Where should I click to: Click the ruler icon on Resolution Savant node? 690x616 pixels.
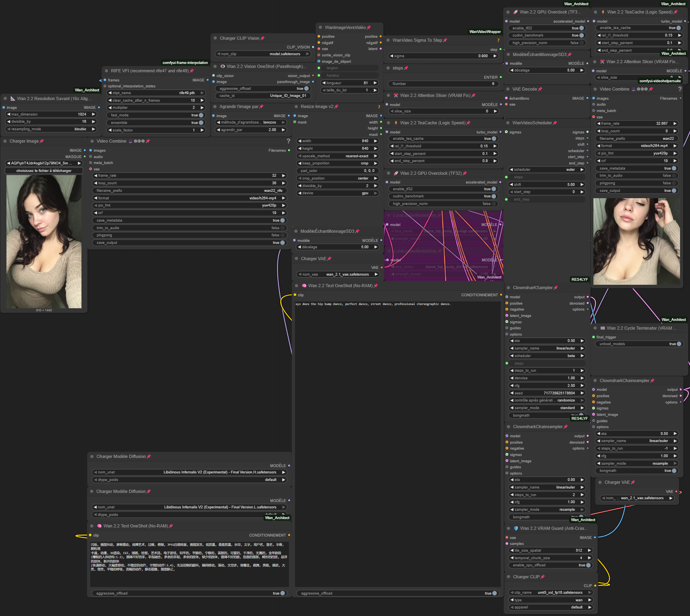coord(13,98)
